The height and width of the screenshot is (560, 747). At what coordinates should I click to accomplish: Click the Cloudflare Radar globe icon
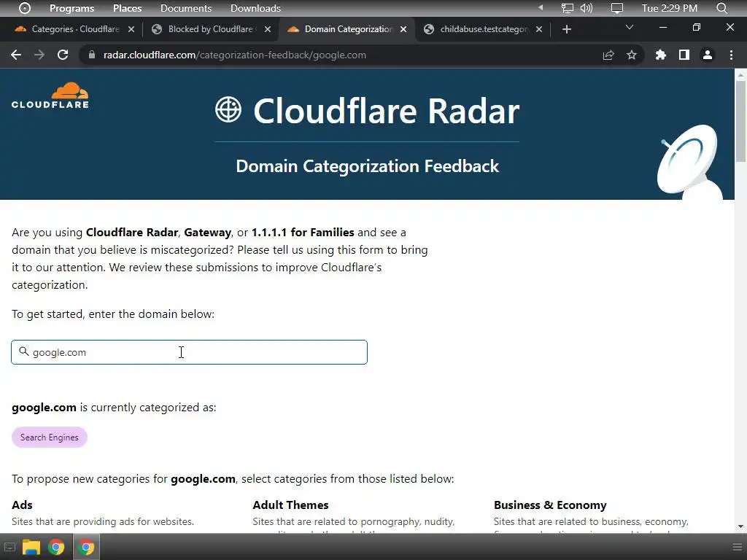pos(228,109)
